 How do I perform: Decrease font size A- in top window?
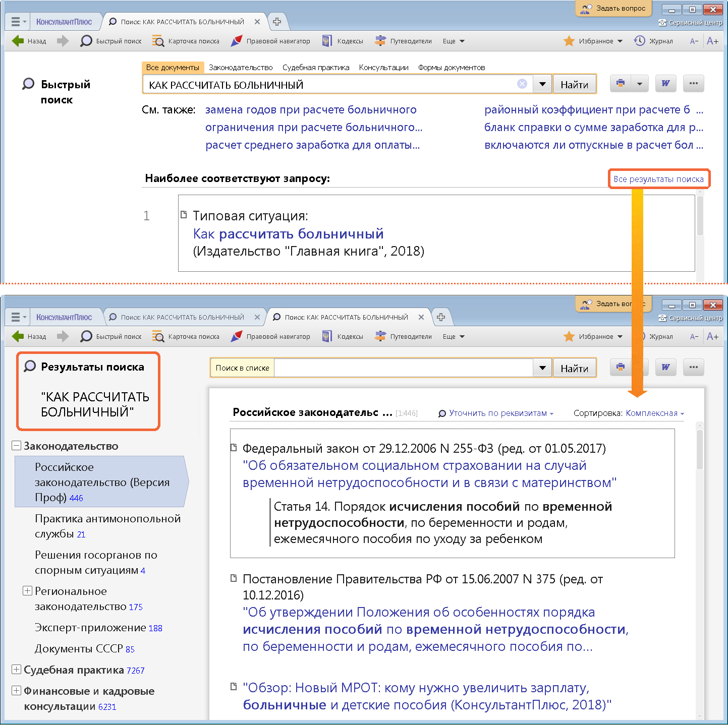[694, 41]
